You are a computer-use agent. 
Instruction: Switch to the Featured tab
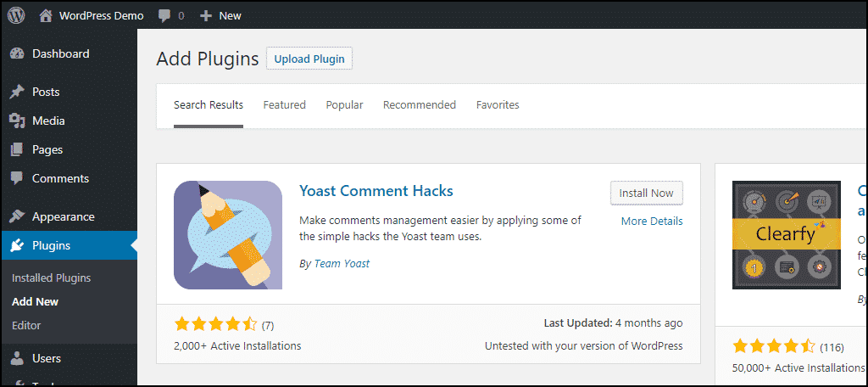[x=285, y=104]
